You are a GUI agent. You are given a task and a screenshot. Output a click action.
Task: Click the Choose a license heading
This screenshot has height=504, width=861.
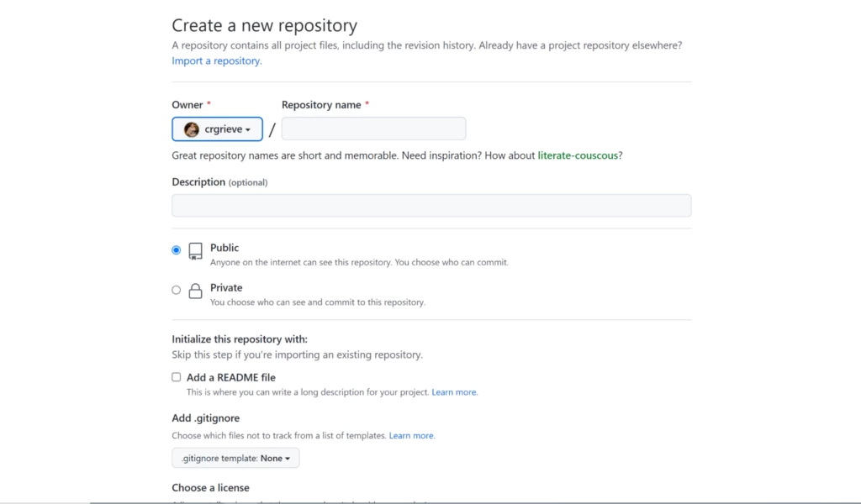210,487
